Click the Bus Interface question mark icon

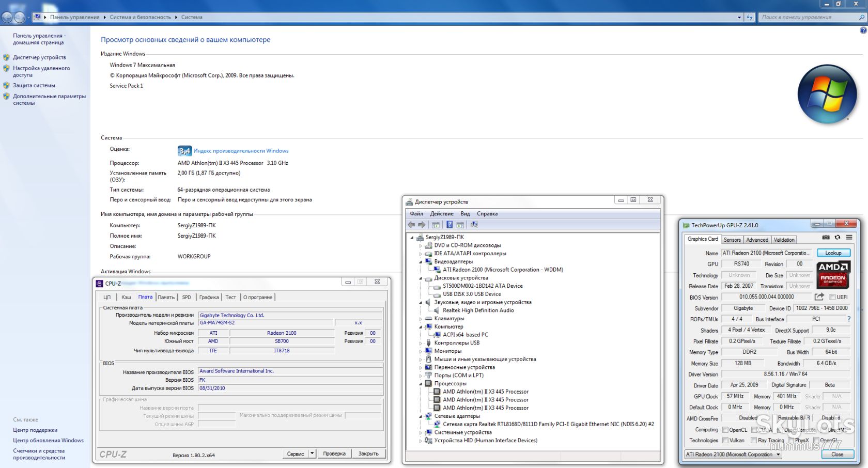click(x=849, y=319)
